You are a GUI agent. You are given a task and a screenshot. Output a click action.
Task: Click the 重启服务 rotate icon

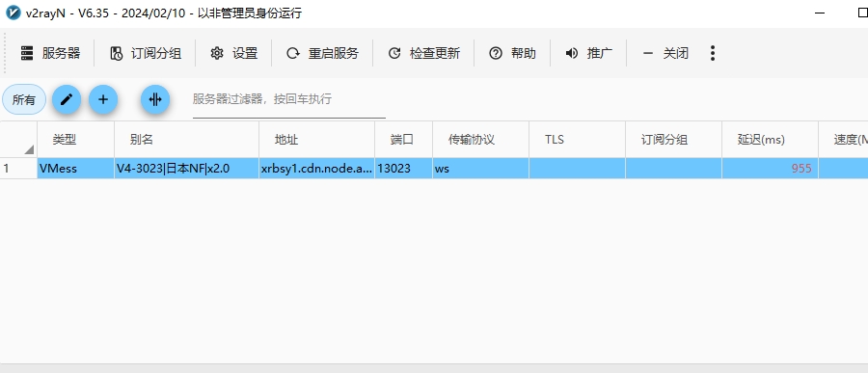[x=292, y=53]
